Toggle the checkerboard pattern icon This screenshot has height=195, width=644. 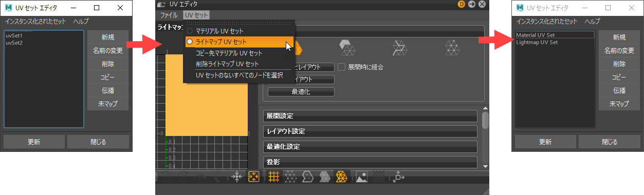click(x=379, y=177)
